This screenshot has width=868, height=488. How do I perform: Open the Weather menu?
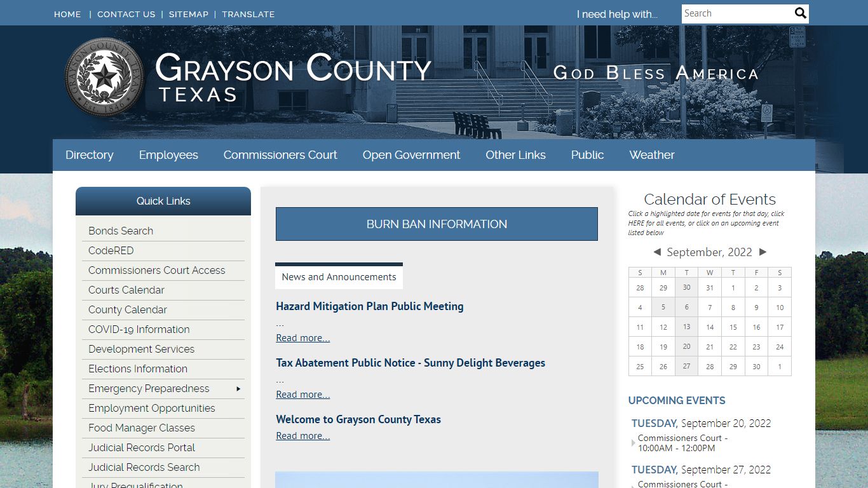pos(652,155)
